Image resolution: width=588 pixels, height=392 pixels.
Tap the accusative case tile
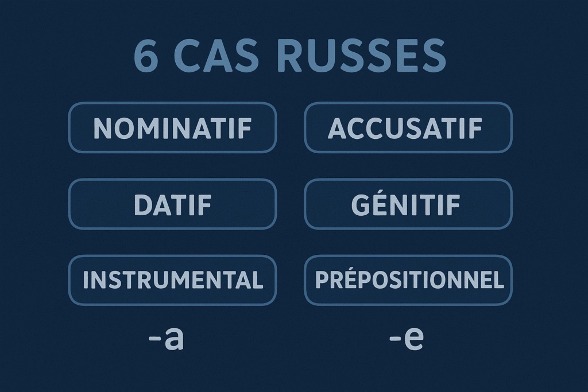tap(408, 127)
